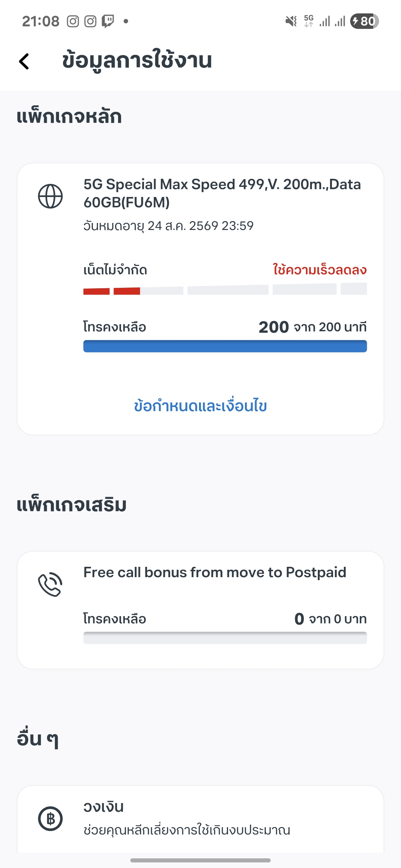The height and width of the screenshot is (868, 401).
Task: Tap the ข้อมูลการใช้งาน page title
Action: point(137,61)
